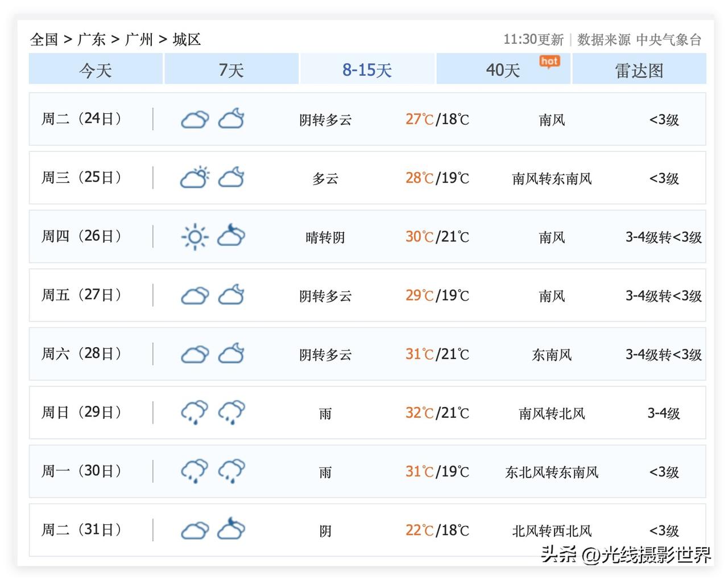
Task: Click the daytime cloudy icon for 周二（31日）
Action: pos(195,531)
